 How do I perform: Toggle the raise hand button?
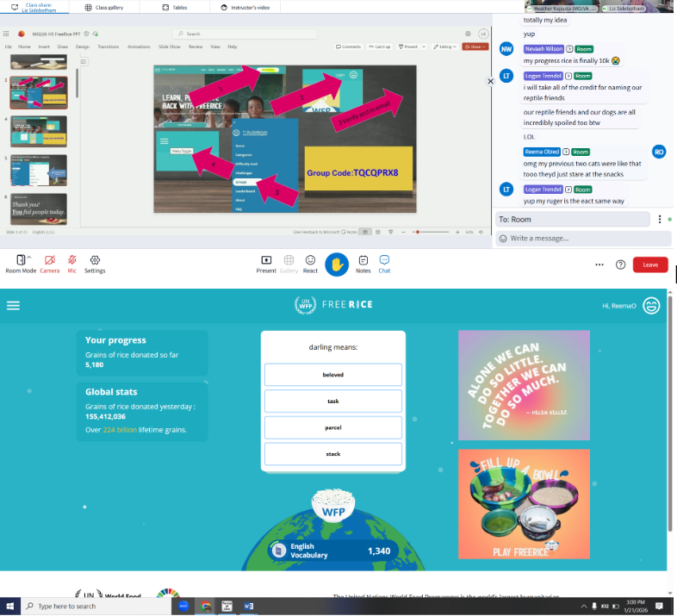(337, 264)
